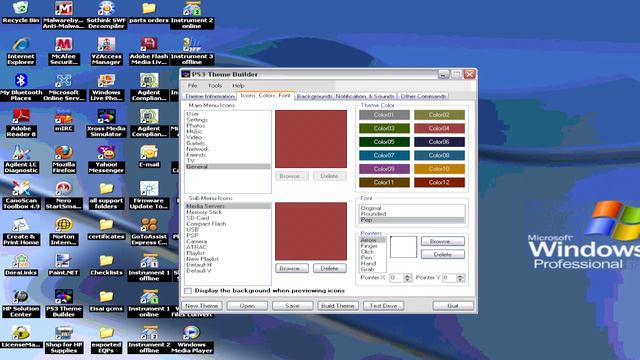
Task: Launch Mozilla Firefox icon
Action: [63, 159]
